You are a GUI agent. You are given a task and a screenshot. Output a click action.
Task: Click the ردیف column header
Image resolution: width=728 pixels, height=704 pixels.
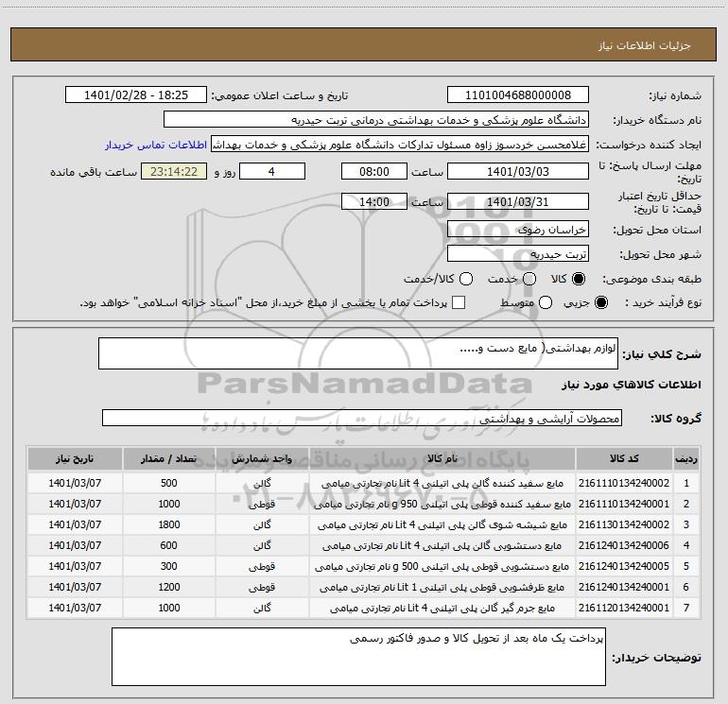686,459
